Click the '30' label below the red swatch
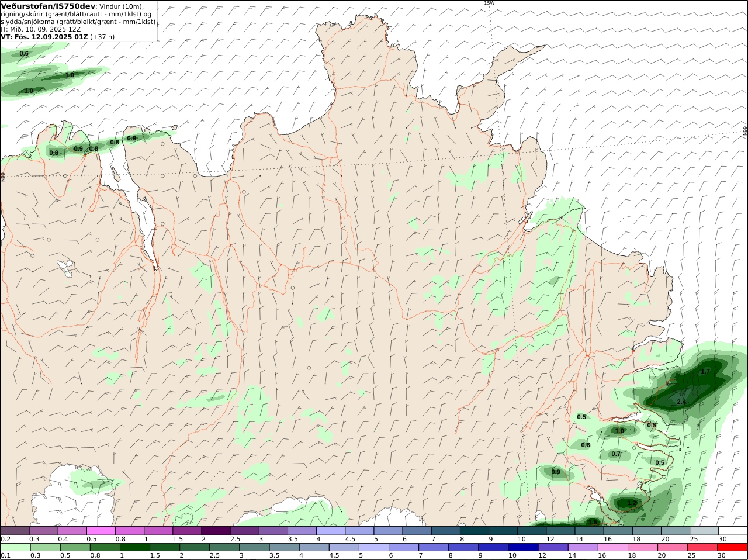 (723, 556)
